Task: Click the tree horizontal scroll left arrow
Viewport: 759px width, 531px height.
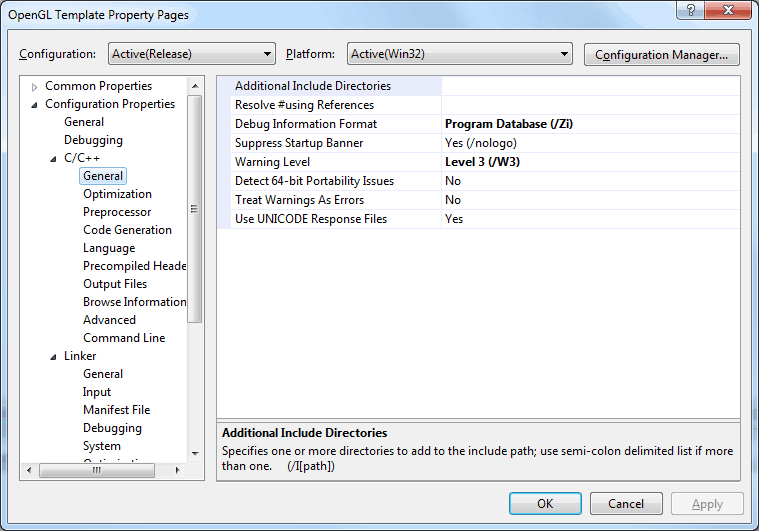Action: click(29, 470)
